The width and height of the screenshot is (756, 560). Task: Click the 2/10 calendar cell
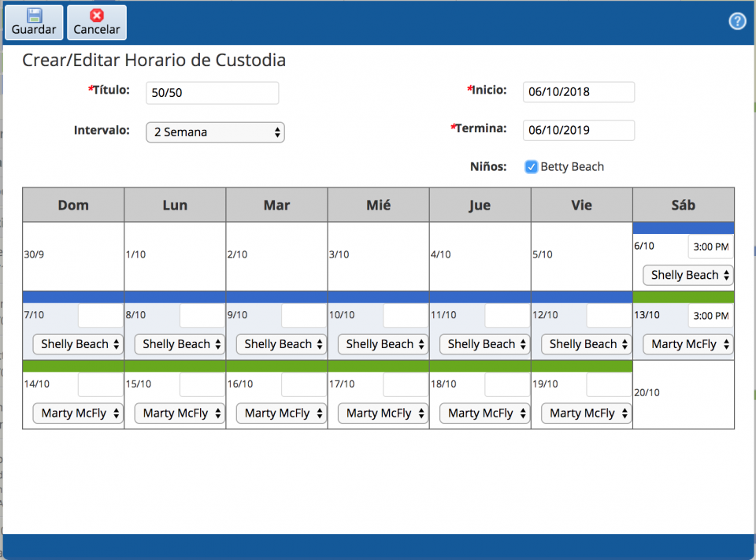point(276,256)
